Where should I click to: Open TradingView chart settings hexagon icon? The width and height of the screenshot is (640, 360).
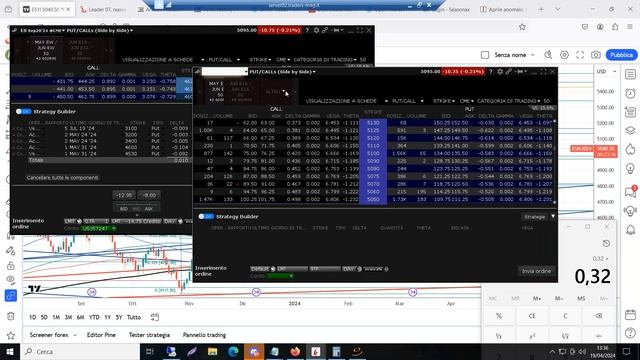click(x=564, y=55)
